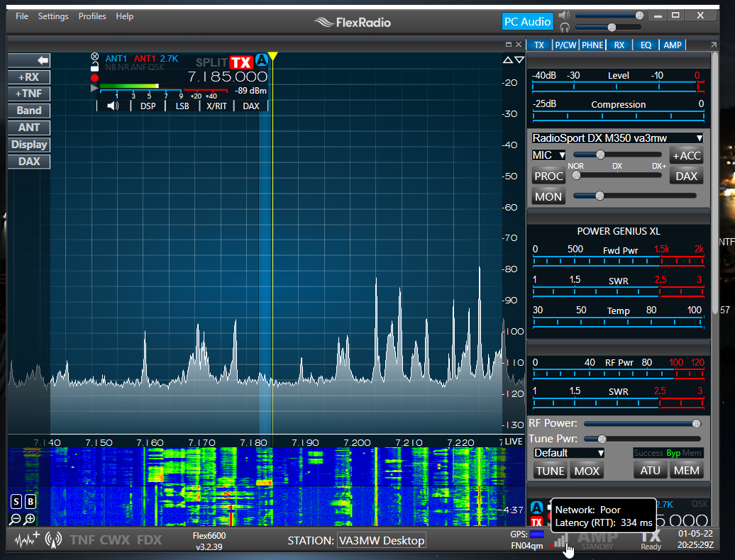Zoom out the panadapter with the minus magnifier
The height and width of the screenshot is (560, 735).
click(16, 519)
